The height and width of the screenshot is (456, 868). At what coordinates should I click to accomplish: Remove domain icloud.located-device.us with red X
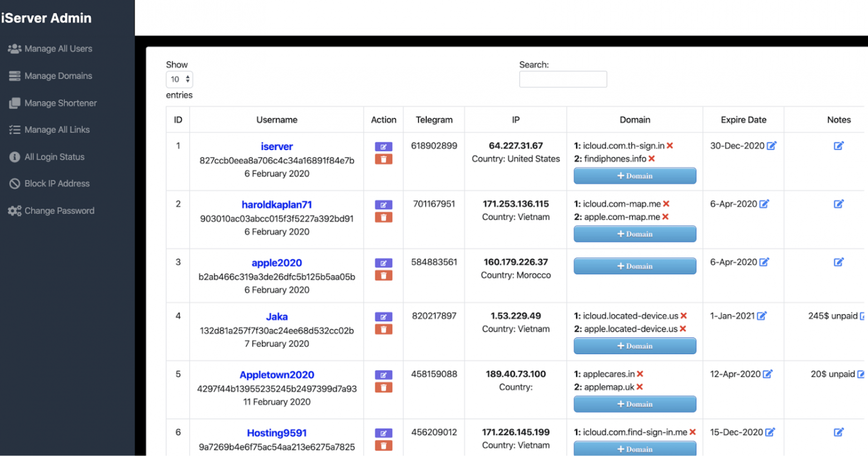[x=684, y=316]
